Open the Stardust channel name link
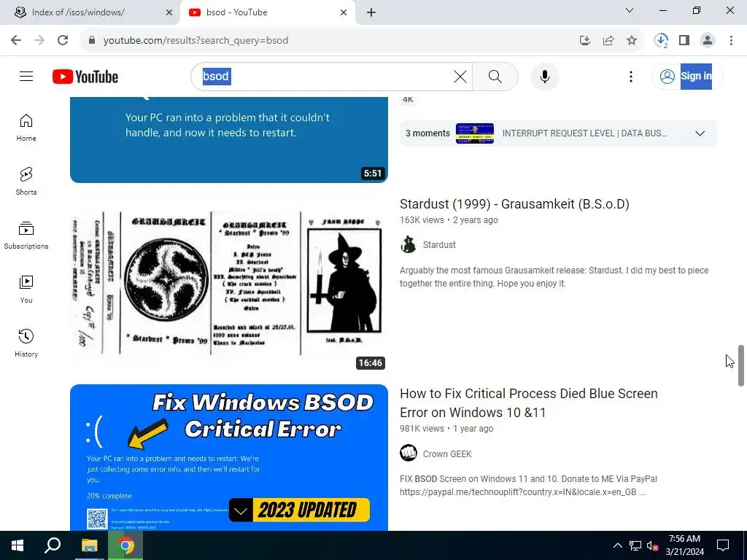The image size is (747, 560). click(439, 245)
